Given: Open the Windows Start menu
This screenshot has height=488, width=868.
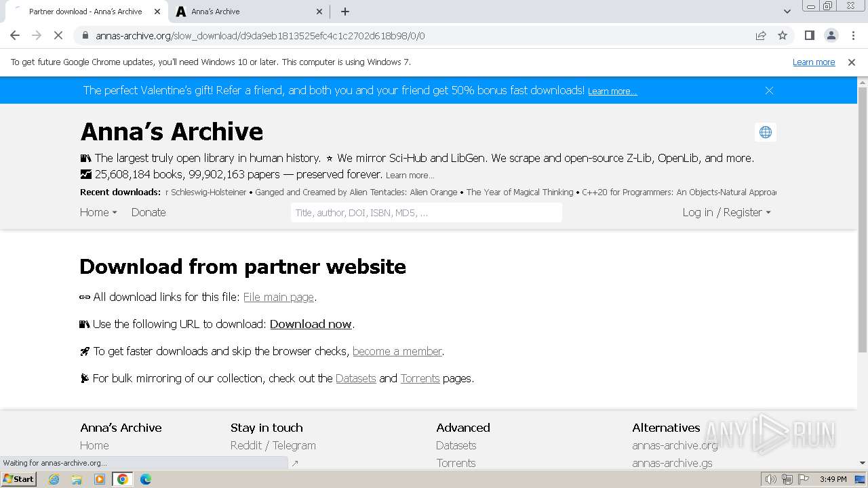Looking at the screenshot, I should (19, 479).
